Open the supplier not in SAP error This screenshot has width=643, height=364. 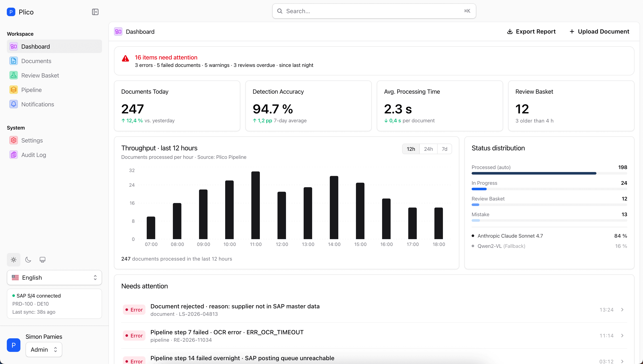[x=374, y=310]
